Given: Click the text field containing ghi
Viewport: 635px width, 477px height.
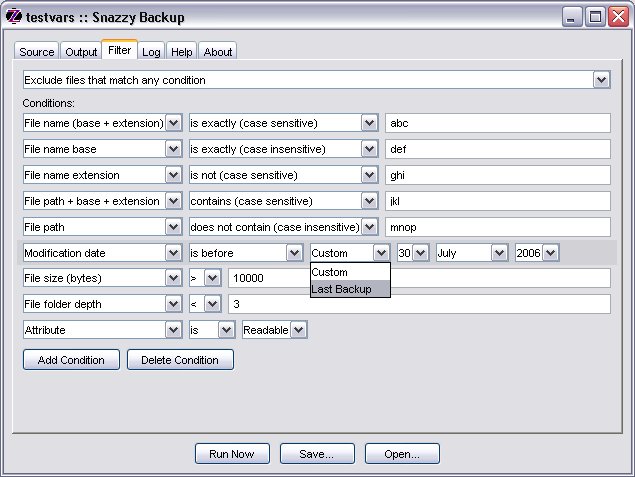Looking at the screenshot, I should coord(498,175).
